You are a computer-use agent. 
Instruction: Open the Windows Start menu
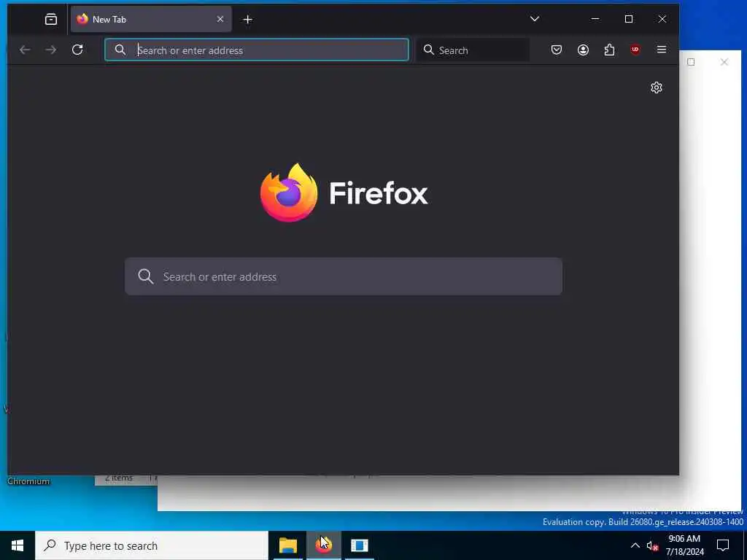tap(18, 545)
